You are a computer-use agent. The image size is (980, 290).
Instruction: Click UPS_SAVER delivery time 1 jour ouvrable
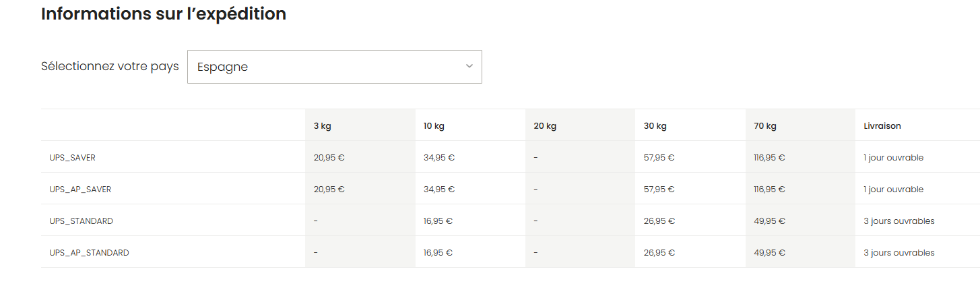pyautogui.click(x=893, y=158)
